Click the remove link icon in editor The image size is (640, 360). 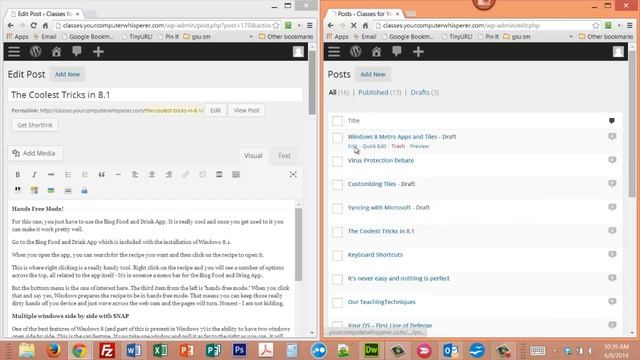[202, 175]
